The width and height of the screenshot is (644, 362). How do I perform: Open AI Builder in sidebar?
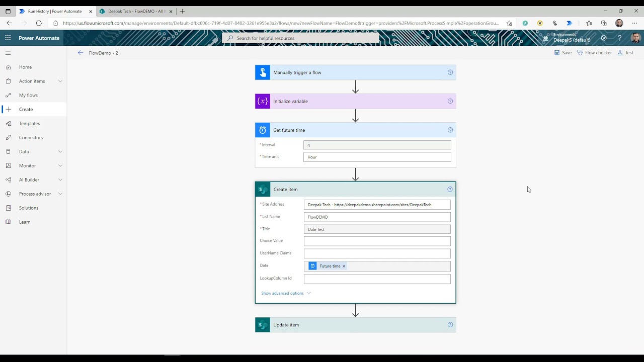point(29,179)
